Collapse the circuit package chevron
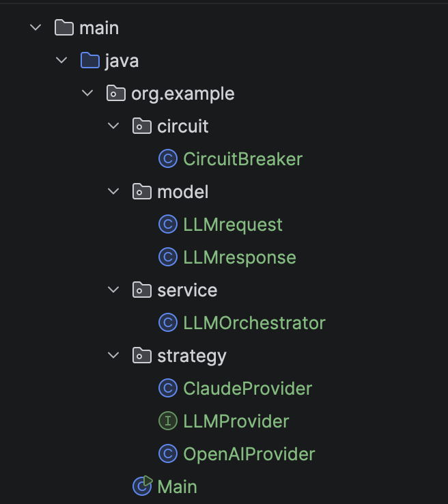 tap(113, 126)
